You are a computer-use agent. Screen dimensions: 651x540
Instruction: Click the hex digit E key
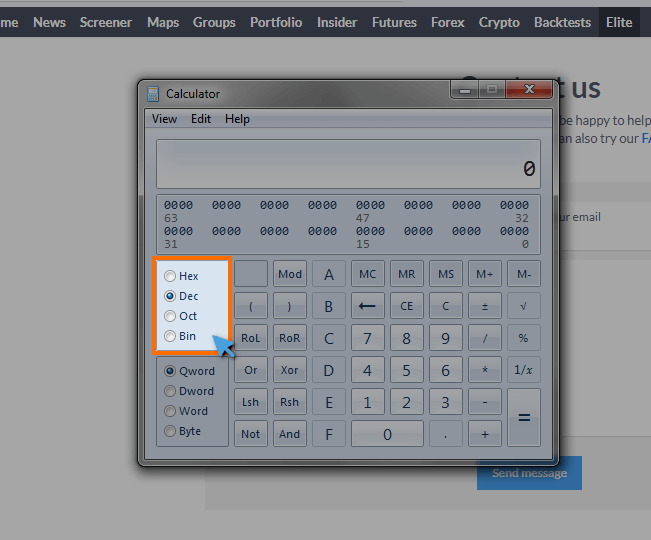pyautogui.click(x=329, y=402)
